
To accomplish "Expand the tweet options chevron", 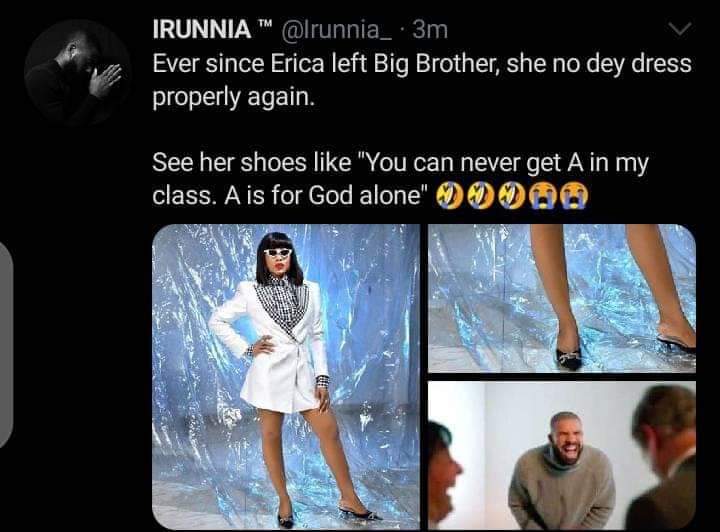I will [x=679, y=29].
